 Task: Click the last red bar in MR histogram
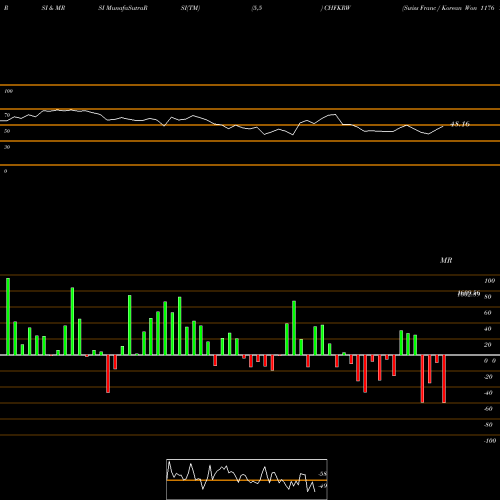[444, 379]
